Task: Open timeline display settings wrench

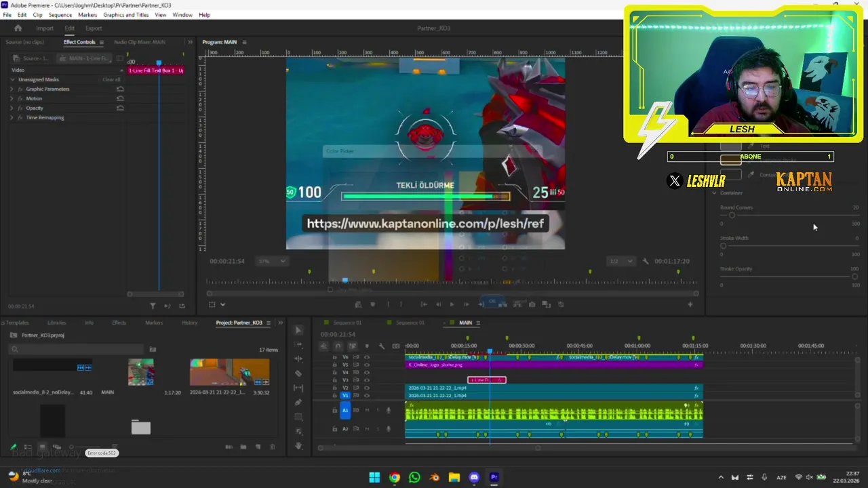Action: point(381,346)
